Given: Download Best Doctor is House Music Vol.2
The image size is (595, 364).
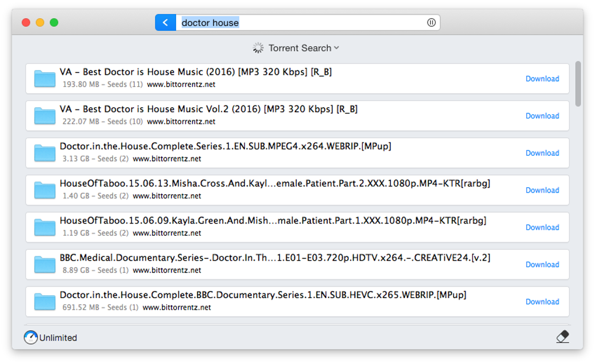Looking at the screenshot, I should point(542,116).
